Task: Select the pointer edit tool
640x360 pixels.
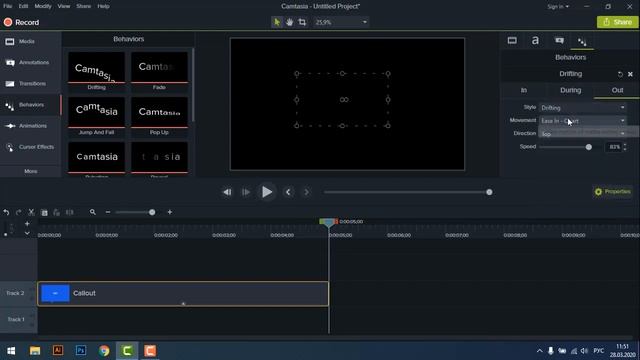Action: [x=277, y=22]
